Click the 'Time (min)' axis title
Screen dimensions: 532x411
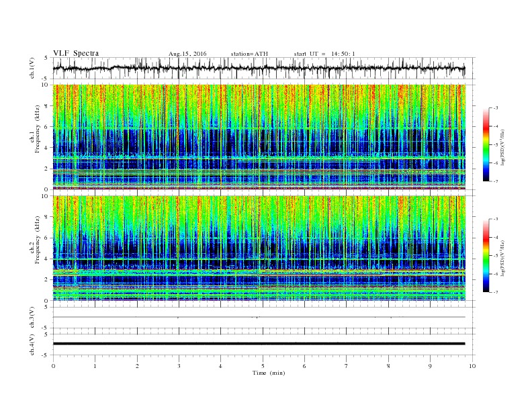pyautogui.click(x=269, y=373)
